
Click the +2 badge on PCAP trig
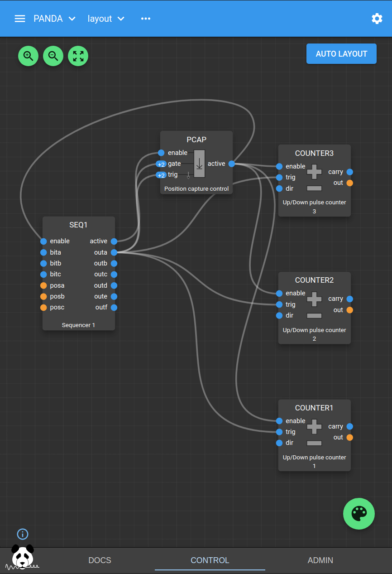click(x=161, y=175)
